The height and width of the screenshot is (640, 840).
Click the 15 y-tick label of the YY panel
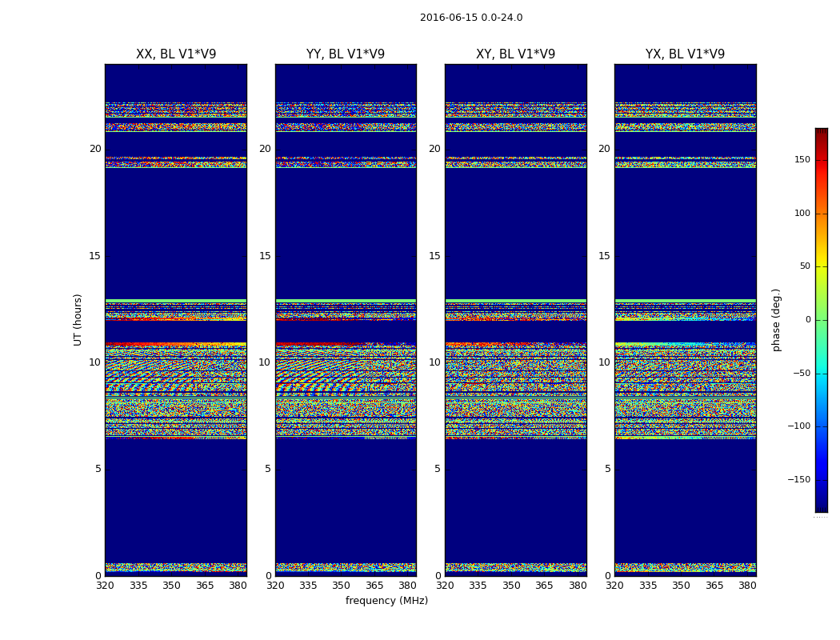pyautogui.click(x=265, y=255)
